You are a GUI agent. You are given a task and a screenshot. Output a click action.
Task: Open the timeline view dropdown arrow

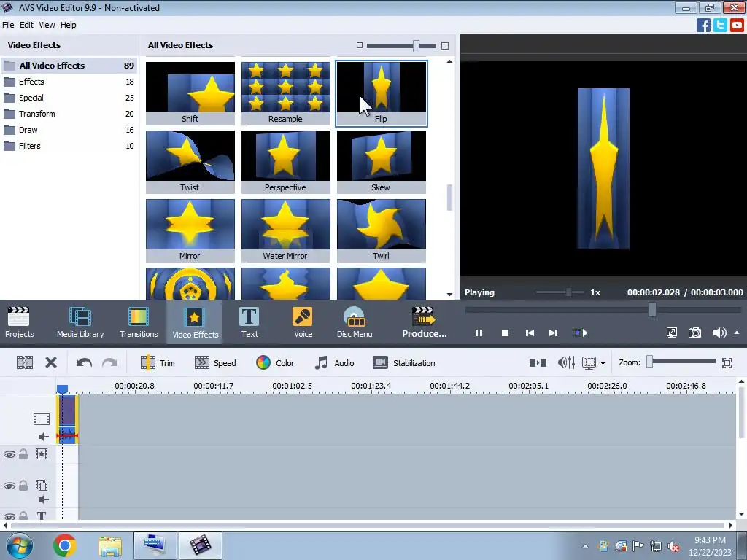(x=603, y=363)
